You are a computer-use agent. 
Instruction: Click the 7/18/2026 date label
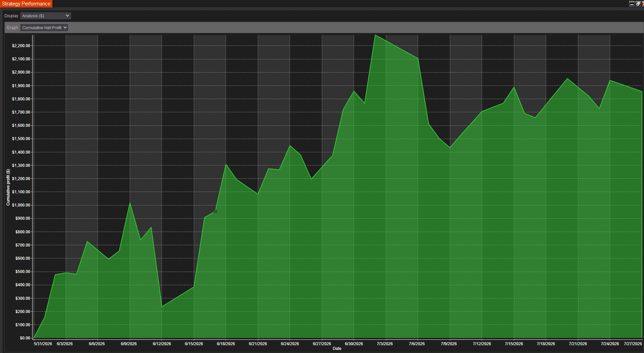tap(546, 344)
